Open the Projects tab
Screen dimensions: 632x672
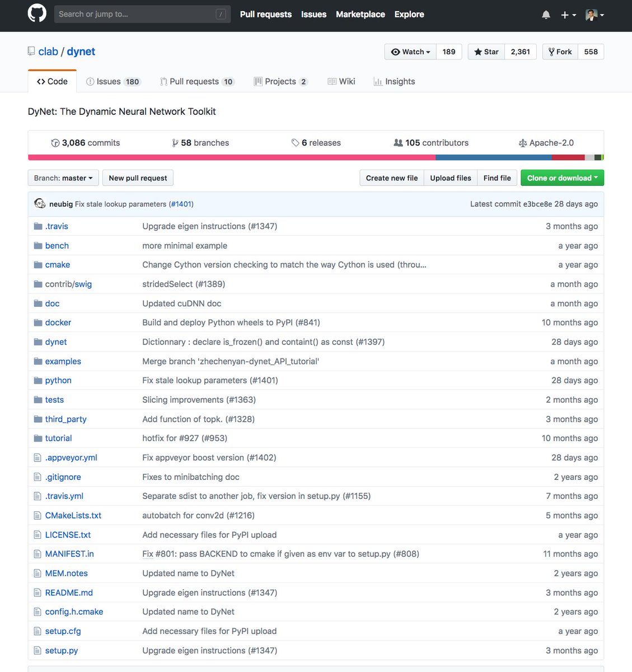tap(280, 81)
